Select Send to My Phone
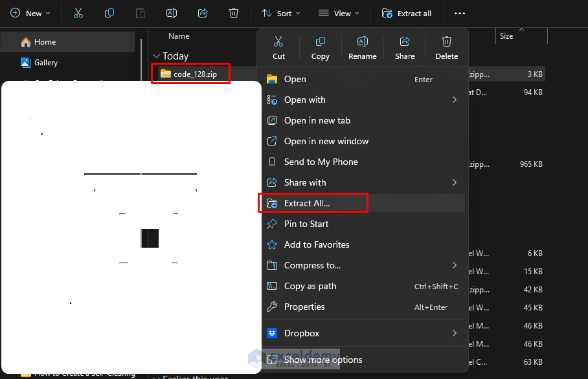588x379 pixels. [363, 162]
